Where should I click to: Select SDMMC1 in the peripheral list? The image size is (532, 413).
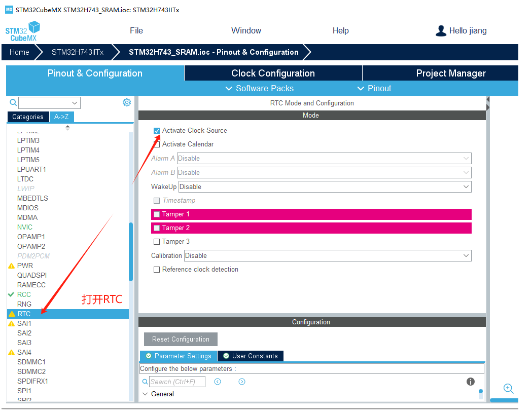31,362
